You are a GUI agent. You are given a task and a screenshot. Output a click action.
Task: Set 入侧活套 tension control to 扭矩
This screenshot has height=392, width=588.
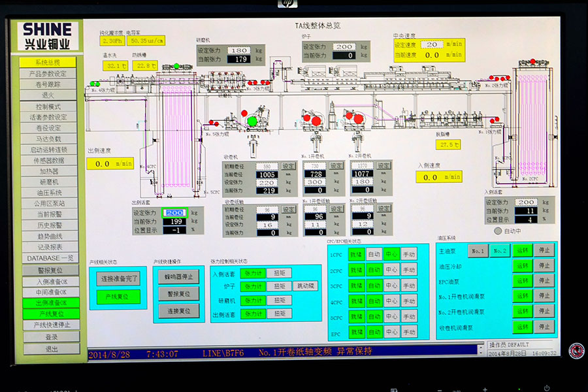278,273
